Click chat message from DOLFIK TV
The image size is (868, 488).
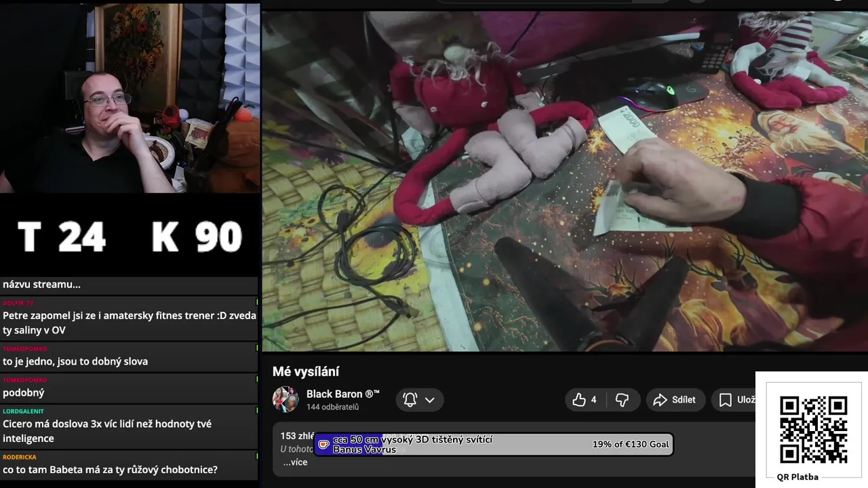coord(129,318)
